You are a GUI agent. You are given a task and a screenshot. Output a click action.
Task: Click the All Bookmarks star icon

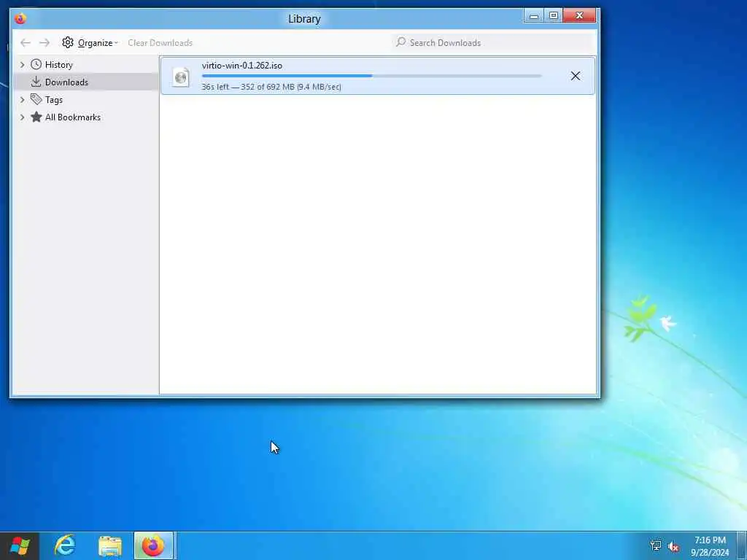pos(36,117)
